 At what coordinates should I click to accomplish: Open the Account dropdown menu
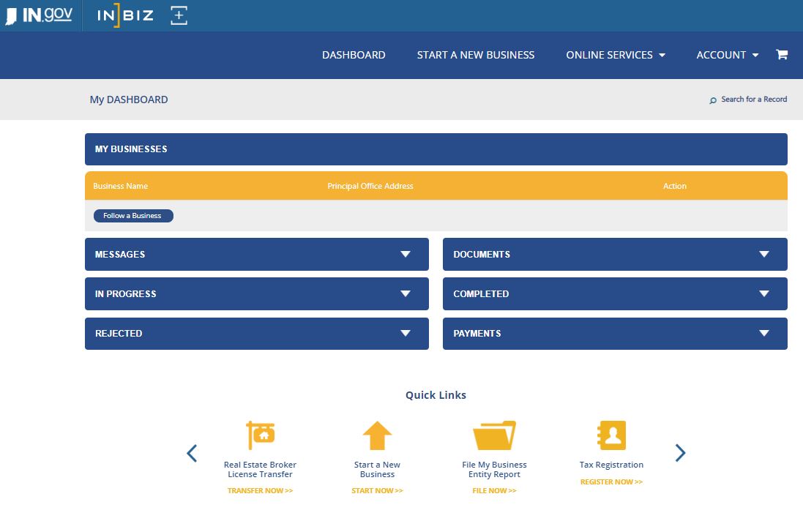[x=727, y=55]
